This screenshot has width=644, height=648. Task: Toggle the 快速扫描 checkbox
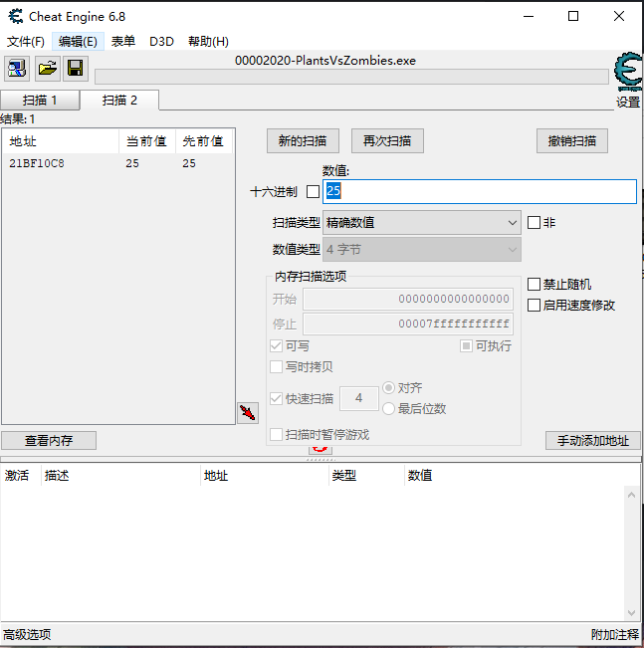[x=276, y=399]
